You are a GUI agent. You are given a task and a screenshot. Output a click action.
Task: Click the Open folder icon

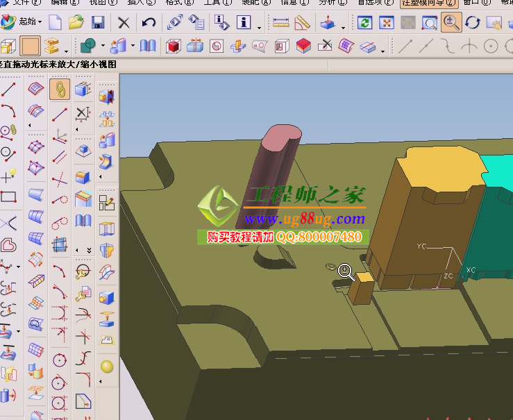click(x=76, y=23)
